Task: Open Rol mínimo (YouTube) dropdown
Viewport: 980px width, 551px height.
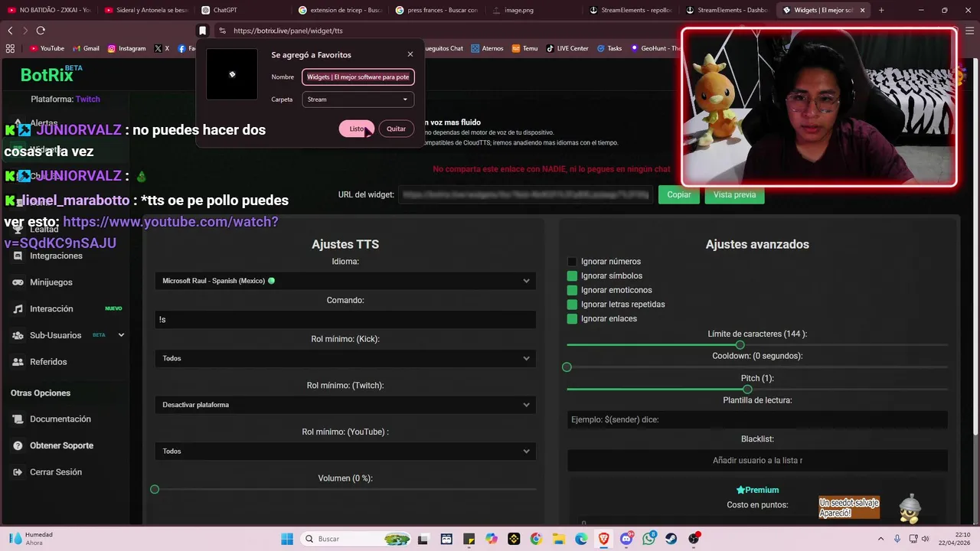Action: tap(345, 451)
